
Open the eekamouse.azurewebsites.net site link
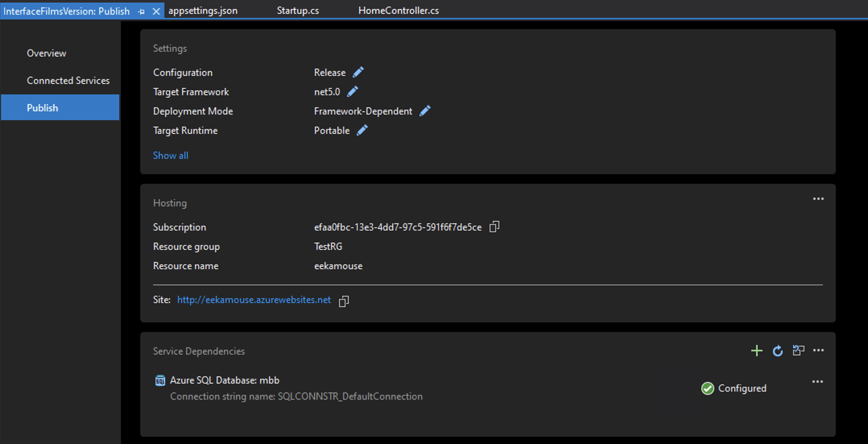(254, 300)
